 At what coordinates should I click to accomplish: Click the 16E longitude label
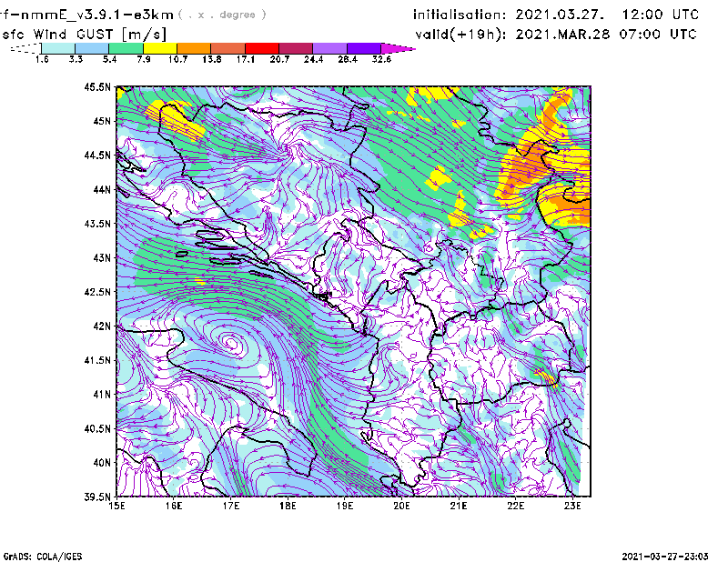pos(174,506)
